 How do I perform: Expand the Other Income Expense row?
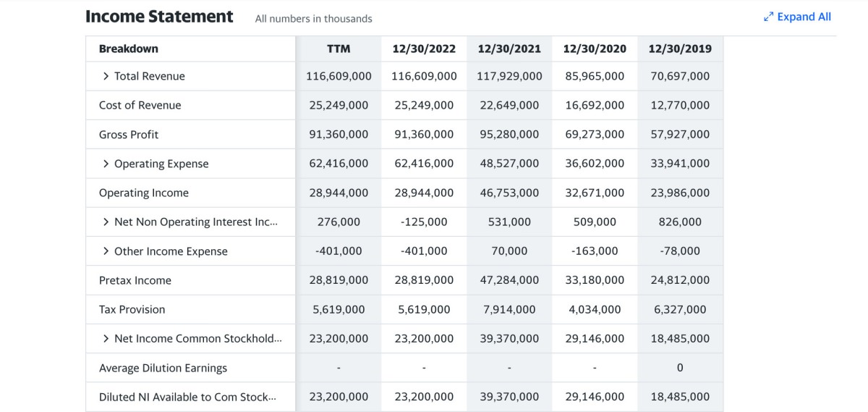pyautogui.click(x=106, y=251)
